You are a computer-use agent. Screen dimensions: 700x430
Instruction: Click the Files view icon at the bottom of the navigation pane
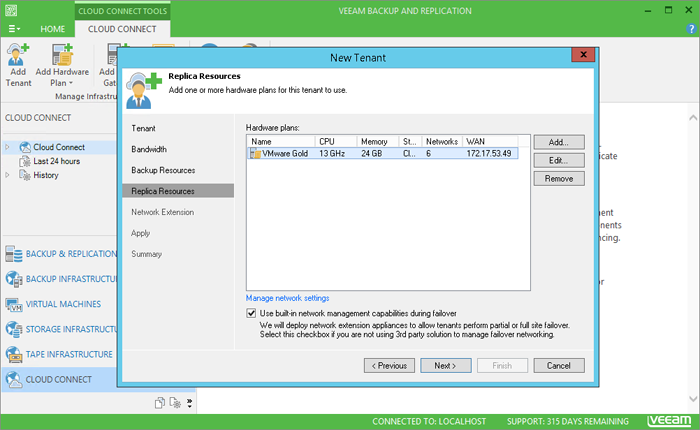pos(159,403)
